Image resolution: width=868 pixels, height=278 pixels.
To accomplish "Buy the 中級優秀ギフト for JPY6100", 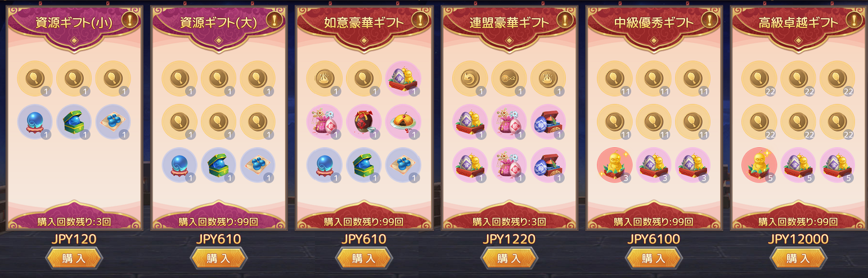I will (654, 258).
